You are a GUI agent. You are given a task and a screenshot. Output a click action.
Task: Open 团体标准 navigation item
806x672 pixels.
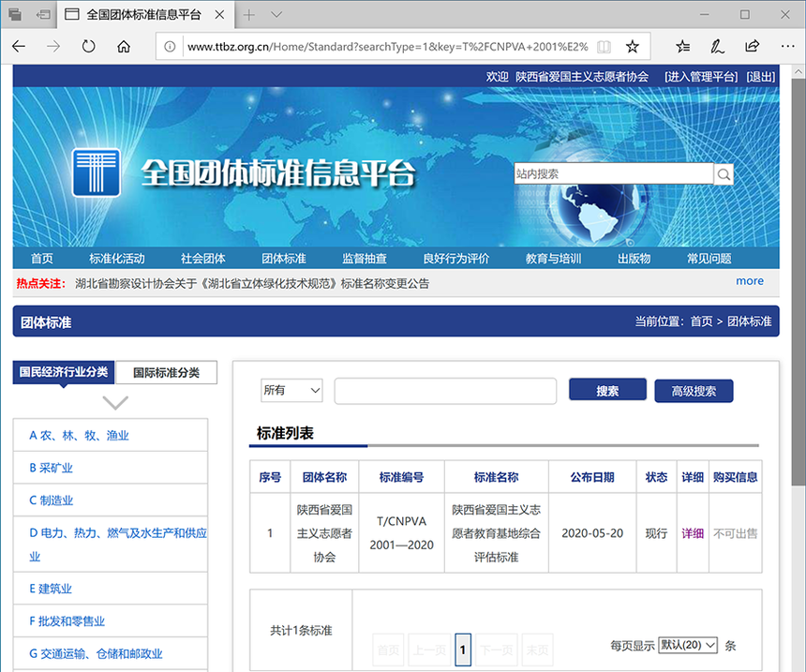pyautogui.click(x=284, y=259)
